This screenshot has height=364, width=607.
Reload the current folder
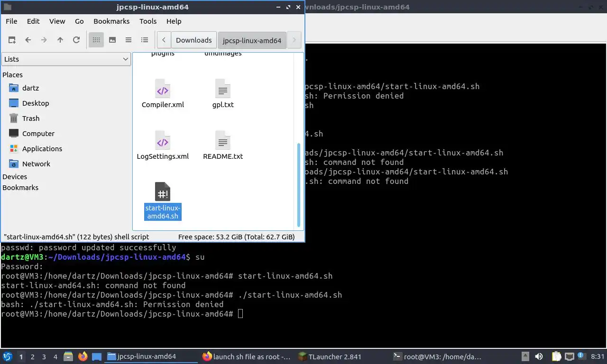click(x=76, y=40)
